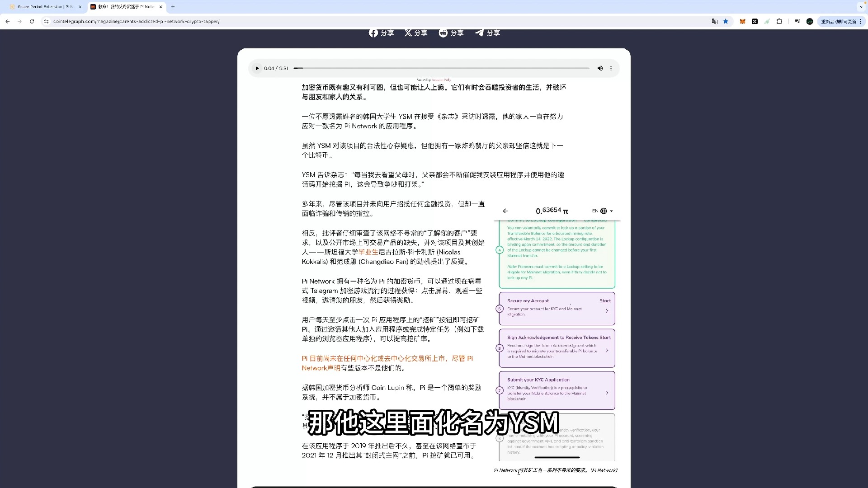
Task: Toggle the bookmark star for this page
Action: pyautogui.click(x=726, y=21)
